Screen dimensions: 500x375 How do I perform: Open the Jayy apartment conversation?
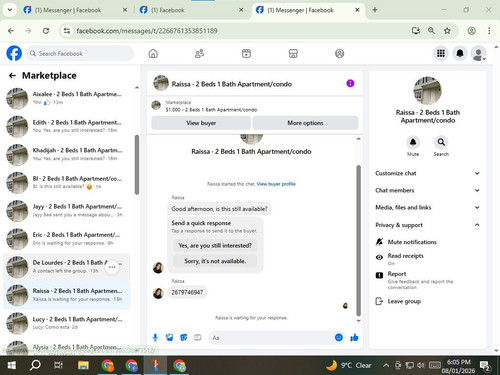tap(67, 211)
